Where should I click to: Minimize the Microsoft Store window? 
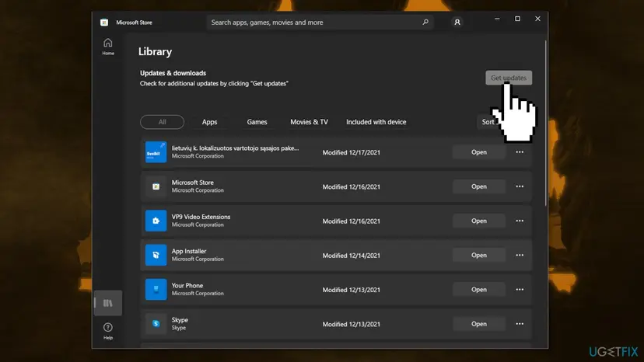coord(497,19)
